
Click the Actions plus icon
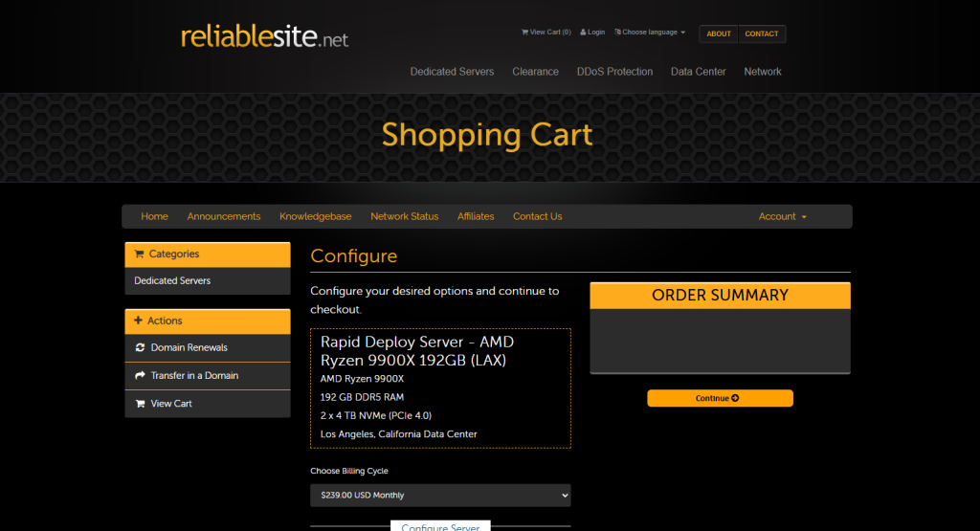coord(138,320)
